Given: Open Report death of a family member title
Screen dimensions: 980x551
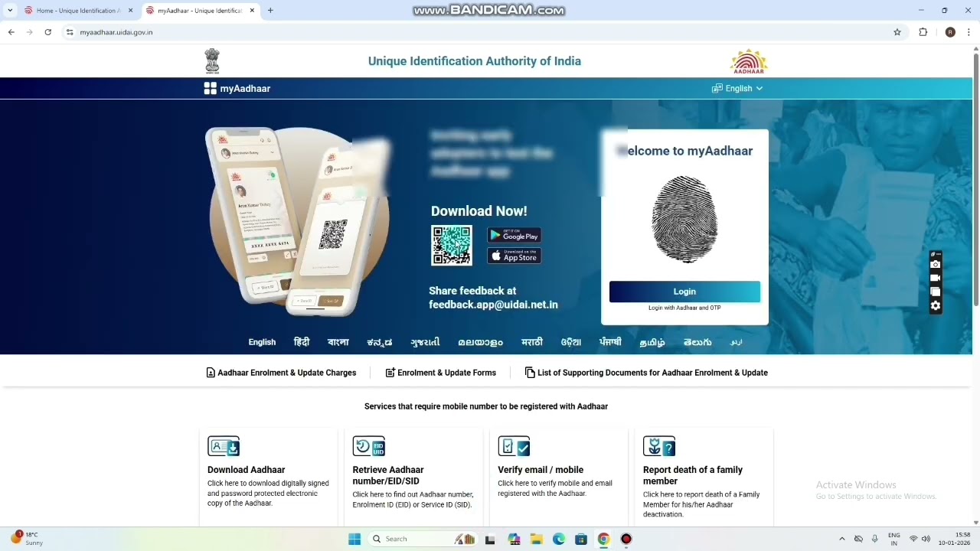Looking at the screenshot, I should point(693,475).
